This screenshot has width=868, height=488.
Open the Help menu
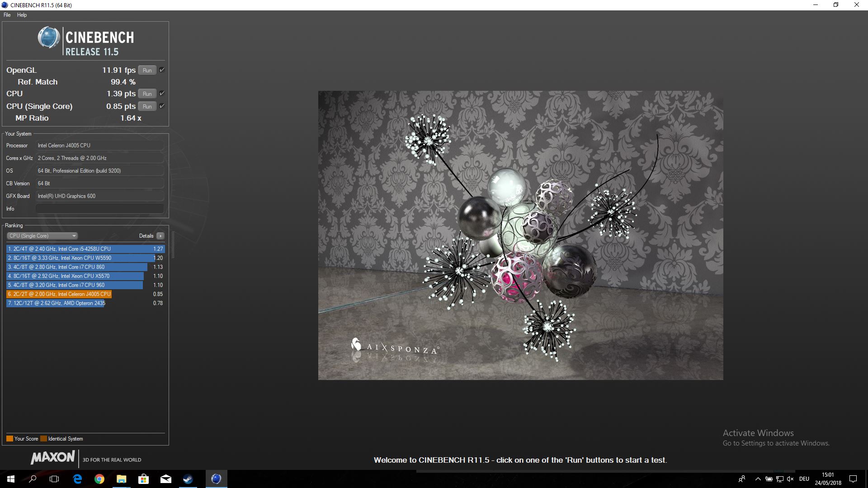pos(22,15)
